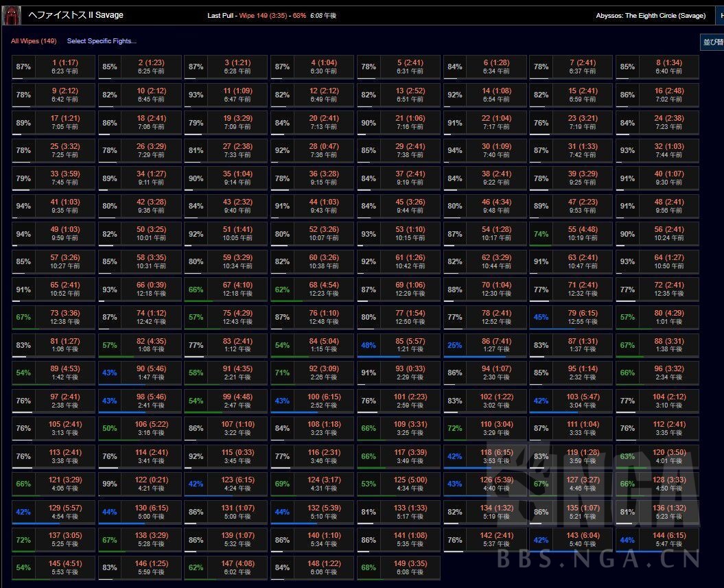This screenshot has height=588, width=724.
Task: Open wipe 100 (6:15) pull
Action: pyautogui.click(x=323, y=401)
